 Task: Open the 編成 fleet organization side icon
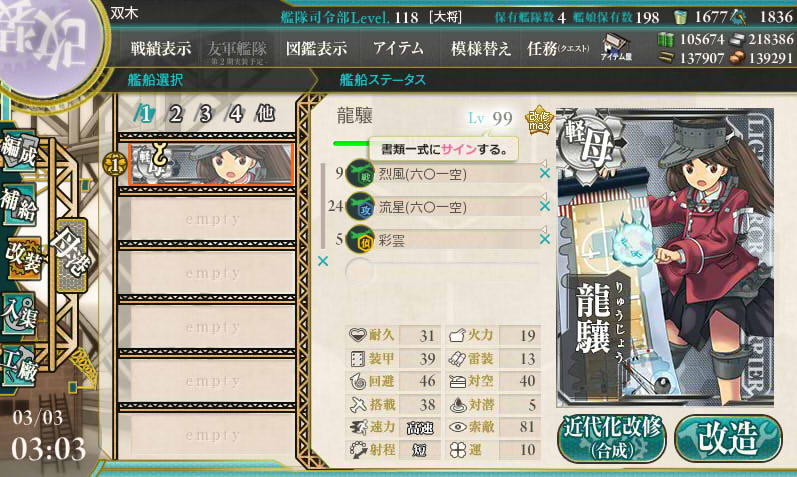18,151
